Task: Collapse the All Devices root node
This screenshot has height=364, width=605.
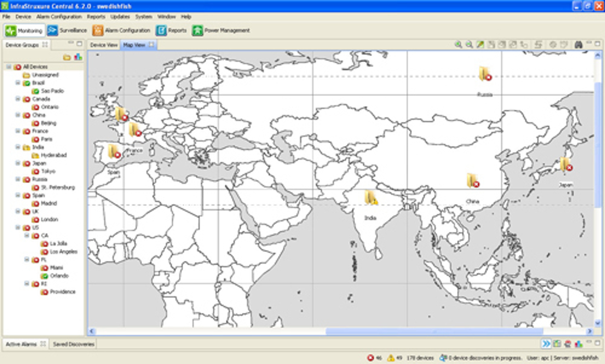Action: pyautogui.click(x=9, y=67)
